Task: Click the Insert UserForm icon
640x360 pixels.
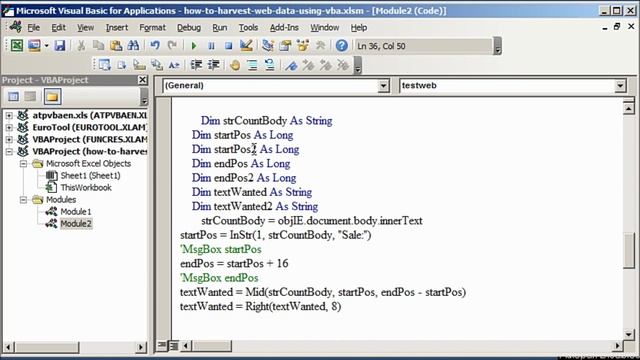Action: (x=34, y=45)
